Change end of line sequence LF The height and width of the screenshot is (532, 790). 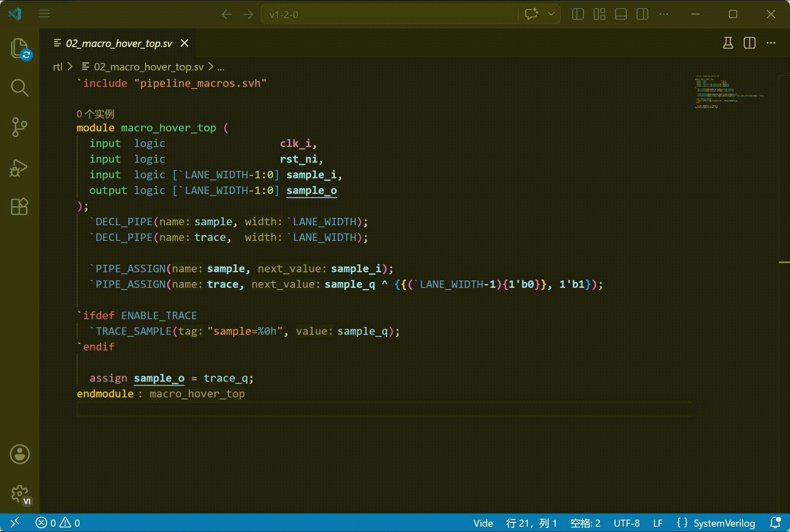tap(658, 523)
